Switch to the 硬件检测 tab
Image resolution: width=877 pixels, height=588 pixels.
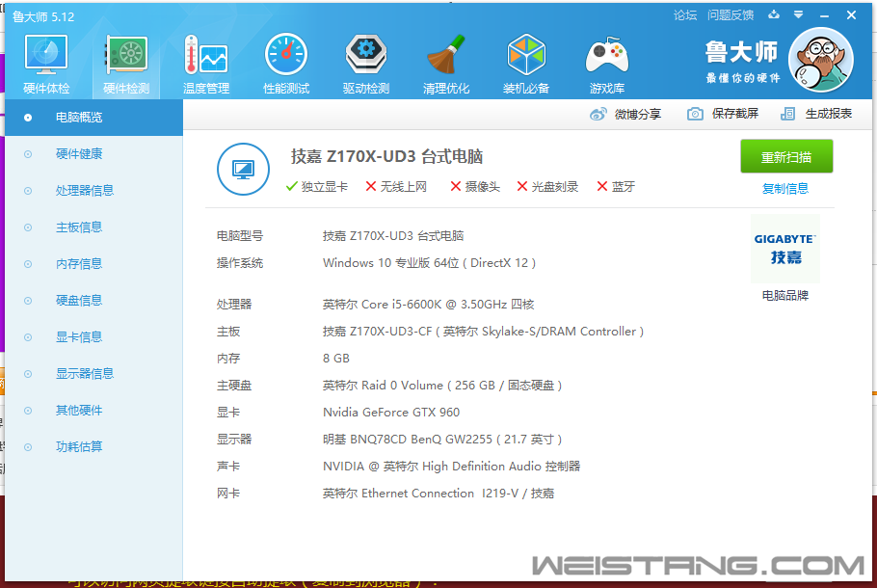tap(124, 60)
